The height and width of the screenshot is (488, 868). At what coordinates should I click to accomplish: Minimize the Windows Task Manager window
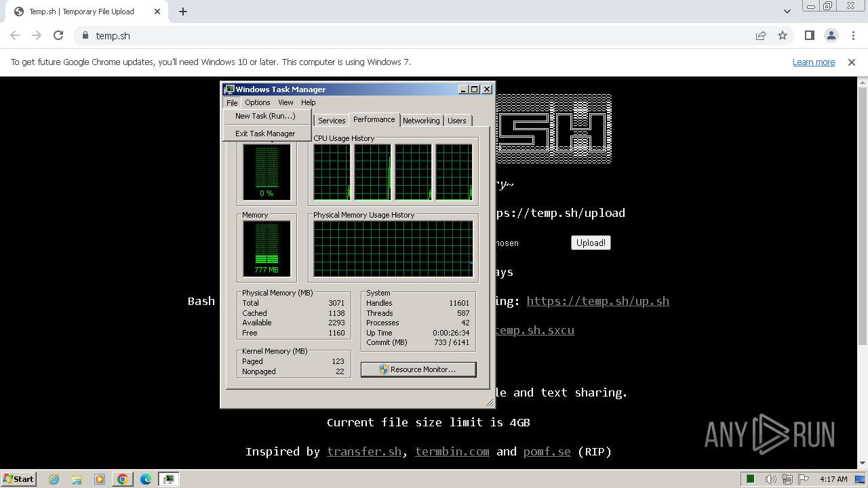pos(463,89)
